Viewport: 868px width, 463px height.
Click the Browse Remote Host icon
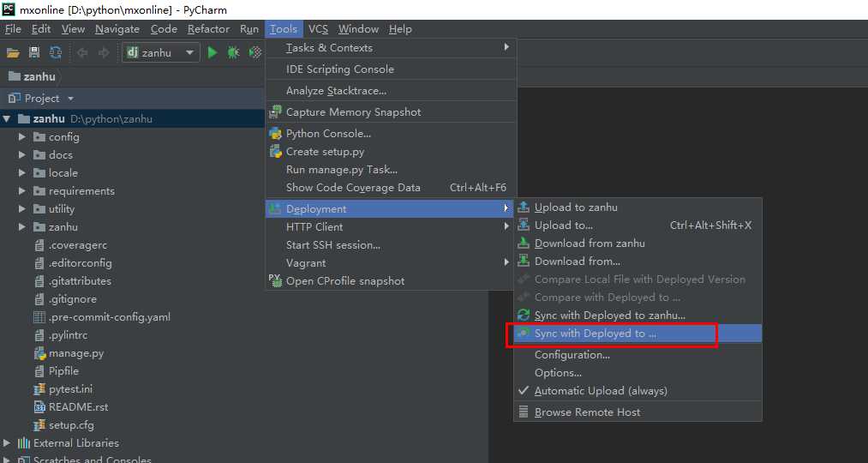[x=524, y=412]
